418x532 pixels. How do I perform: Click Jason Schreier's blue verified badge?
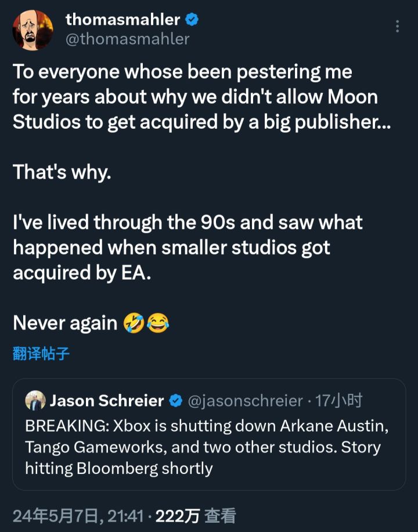click(175, 400)
